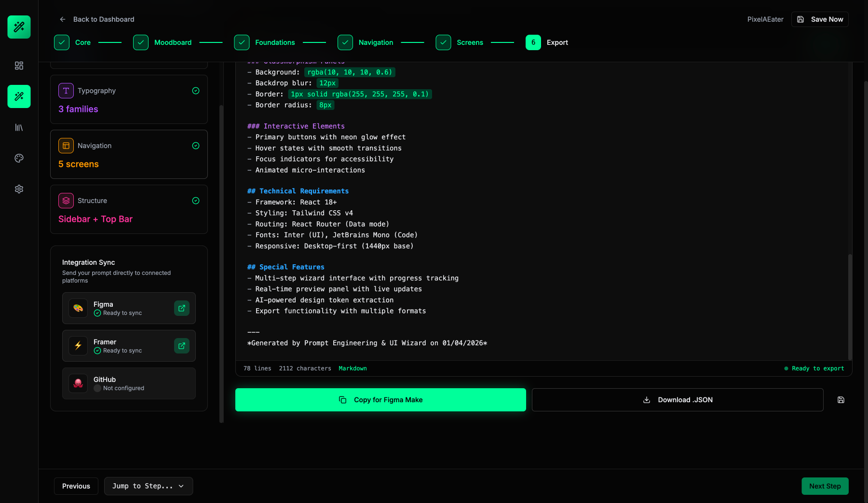Click Copy for Figma Make button

click(x=380, y=400)
